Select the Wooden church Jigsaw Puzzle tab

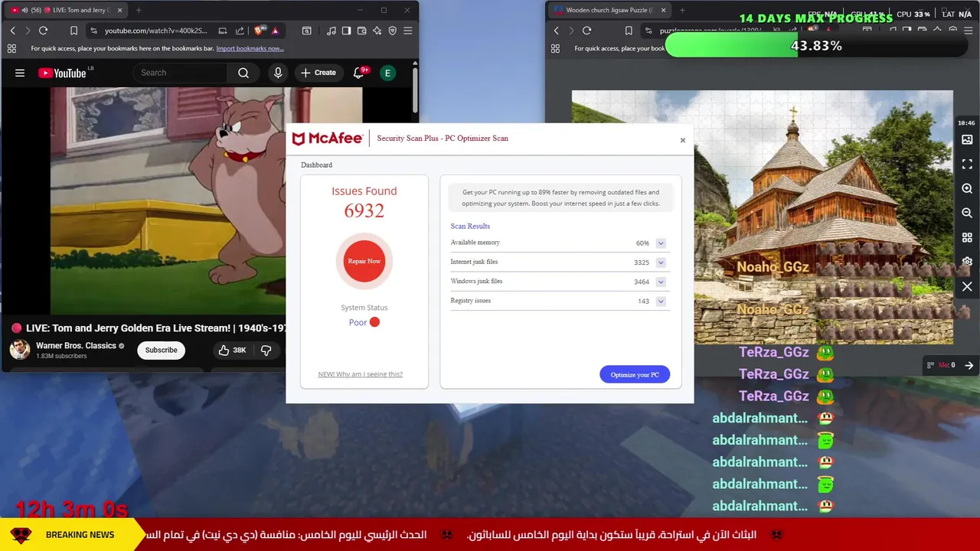[x=609, y=10]
